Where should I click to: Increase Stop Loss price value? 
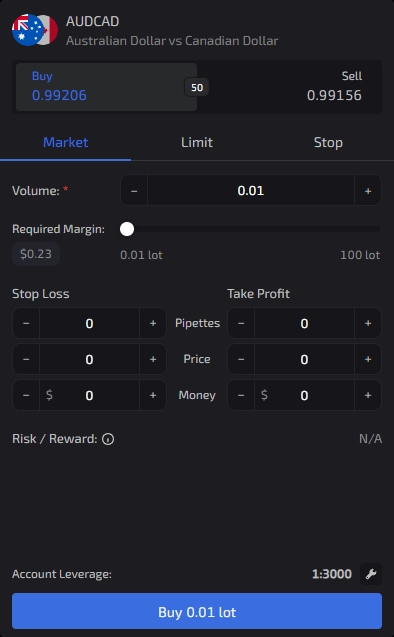153,360
